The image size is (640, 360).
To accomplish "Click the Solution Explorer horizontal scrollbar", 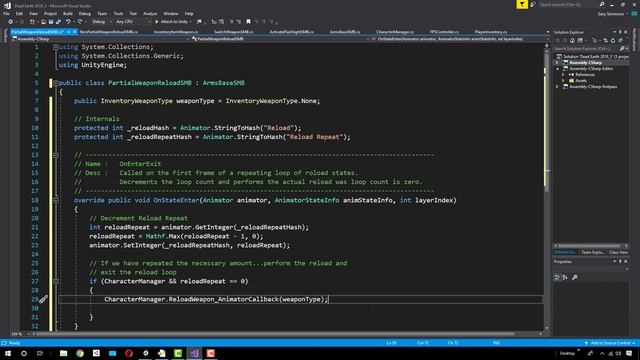I will coord(591,246).
